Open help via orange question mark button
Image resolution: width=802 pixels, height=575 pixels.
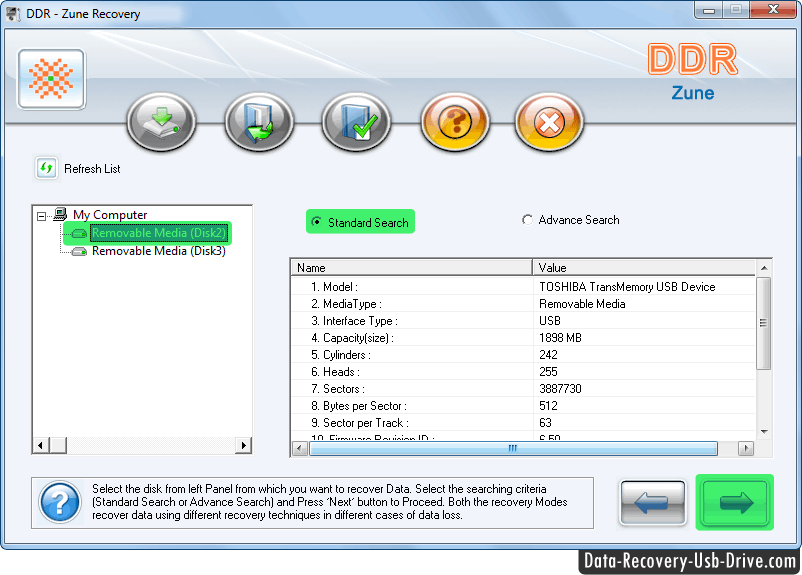(455, 122)
